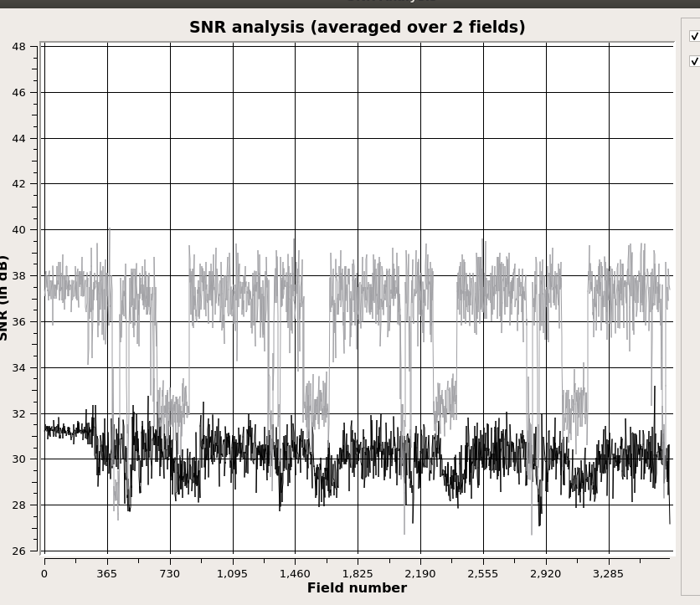Uncheck the lower checkbox in the legend panel
Image resolution: width=700 pixels, height=605 pixels.
(x=694, y=61)
